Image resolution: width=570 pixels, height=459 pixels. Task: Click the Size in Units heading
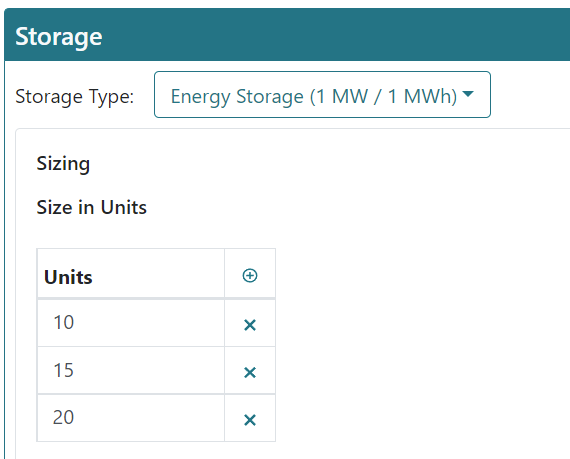(92, 207)
